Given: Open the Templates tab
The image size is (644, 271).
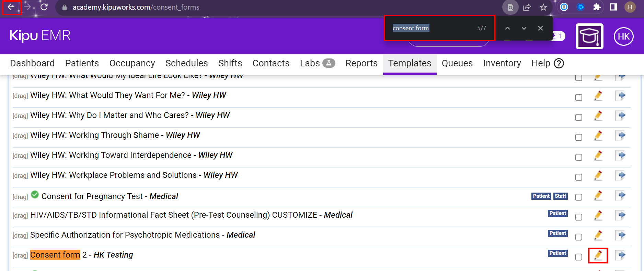Looking at the screenshot, I should coord(410,63).
